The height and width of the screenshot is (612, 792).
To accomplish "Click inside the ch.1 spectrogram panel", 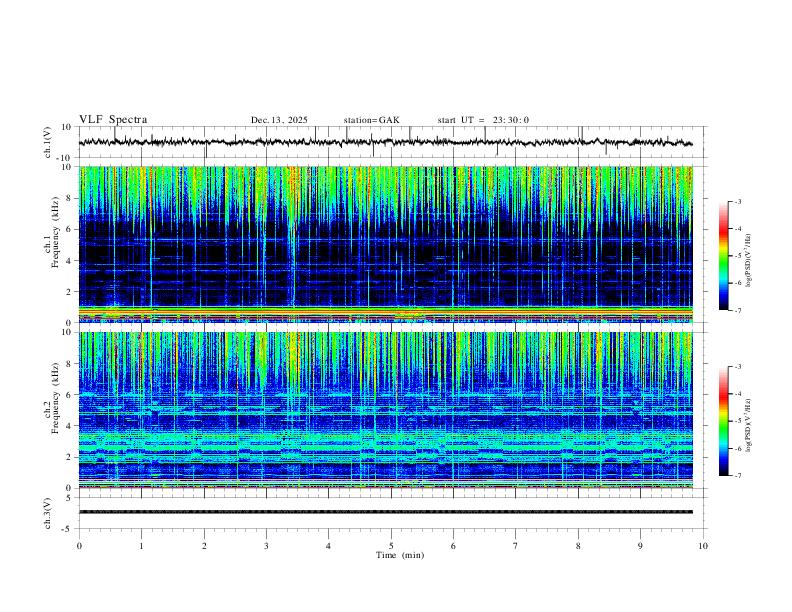I will [385, 244].
